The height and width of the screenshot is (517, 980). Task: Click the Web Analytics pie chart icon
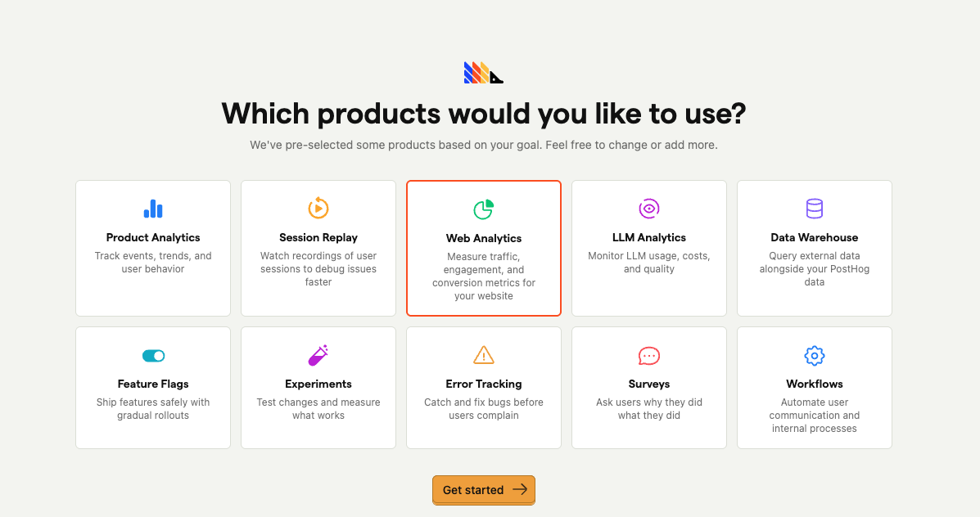coord(484,209)
